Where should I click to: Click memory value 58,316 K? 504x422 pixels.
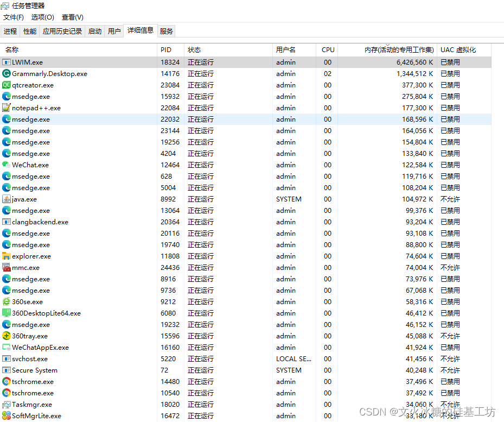[x=419, y=301]
